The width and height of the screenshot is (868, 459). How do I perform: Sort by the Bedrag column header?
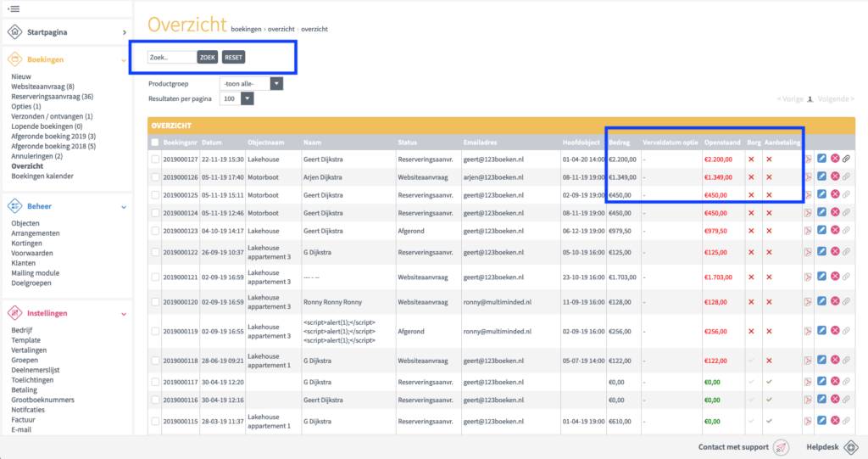coord(620,143)
